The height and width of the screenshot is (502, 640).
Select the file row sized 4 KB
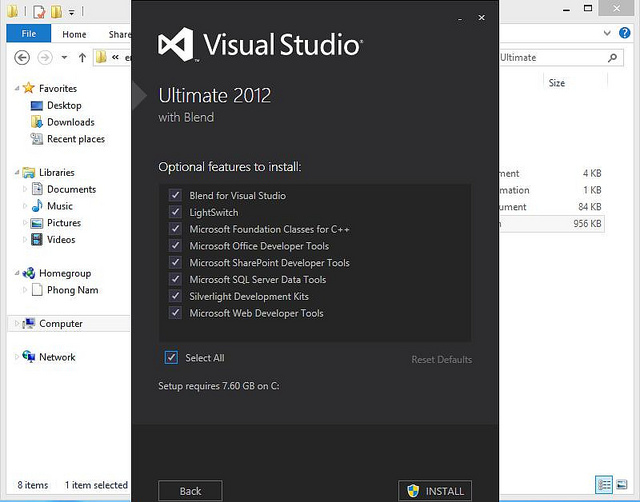point(552,173)
